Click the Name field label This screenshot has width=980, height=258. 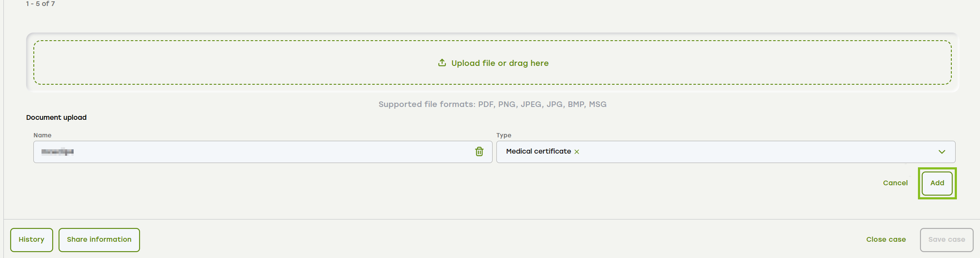point(42,135)
